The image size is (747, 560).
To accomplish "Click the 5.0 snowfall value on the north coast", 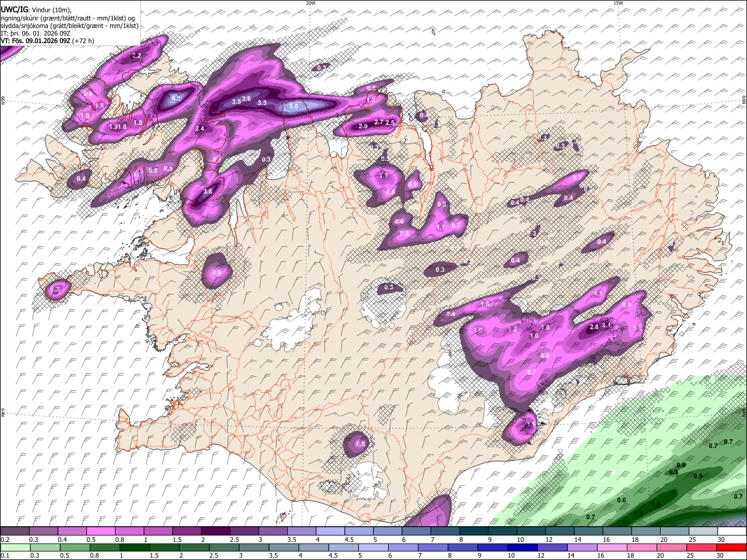I will 294,106.
